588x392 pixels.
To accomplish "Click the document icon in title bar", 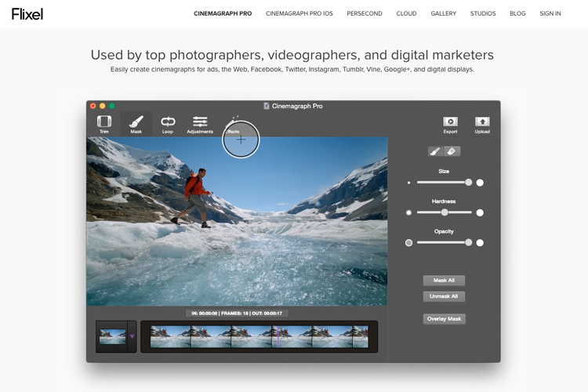I will [267, 106].
